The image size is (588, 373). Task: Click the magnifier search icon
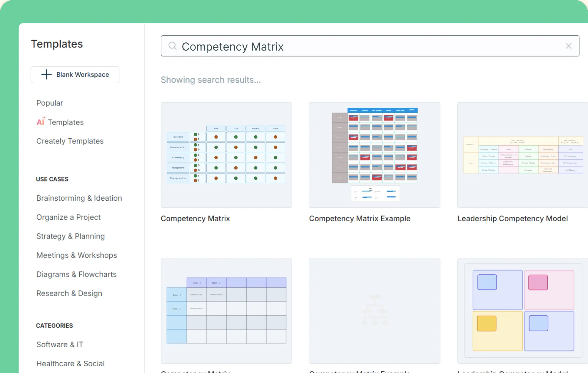tap(173, 46)
